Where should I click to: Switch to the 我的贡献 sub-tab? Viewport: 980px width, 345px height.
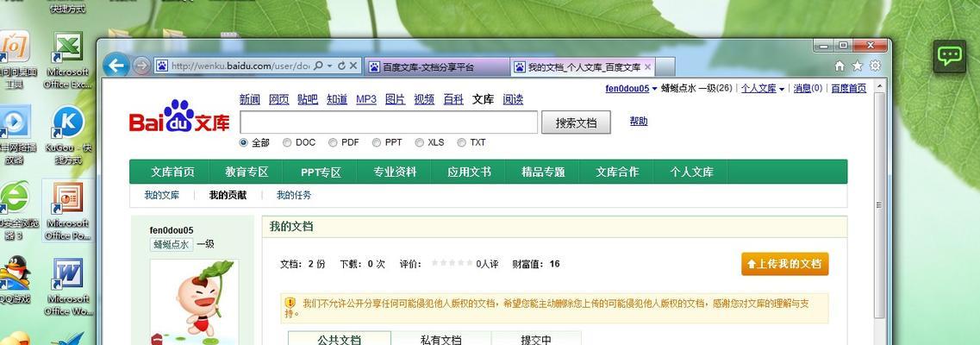pos(228,195)
